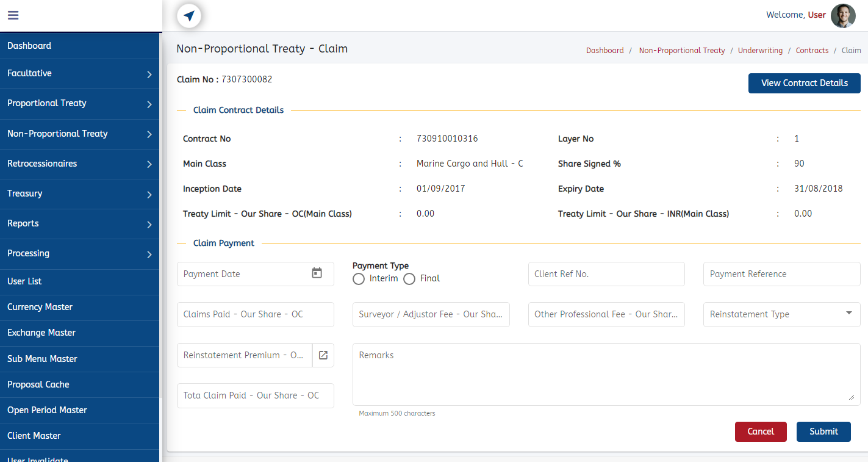Open Open Period Master in the sidebar
This screenshot has width=868, height=462.
80,410
